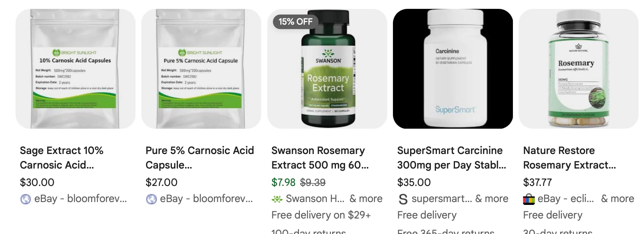Open the Nature Restore Rosemary bottle image
The width and height of the screenshot is (644, 234).
tap(578, 69)
